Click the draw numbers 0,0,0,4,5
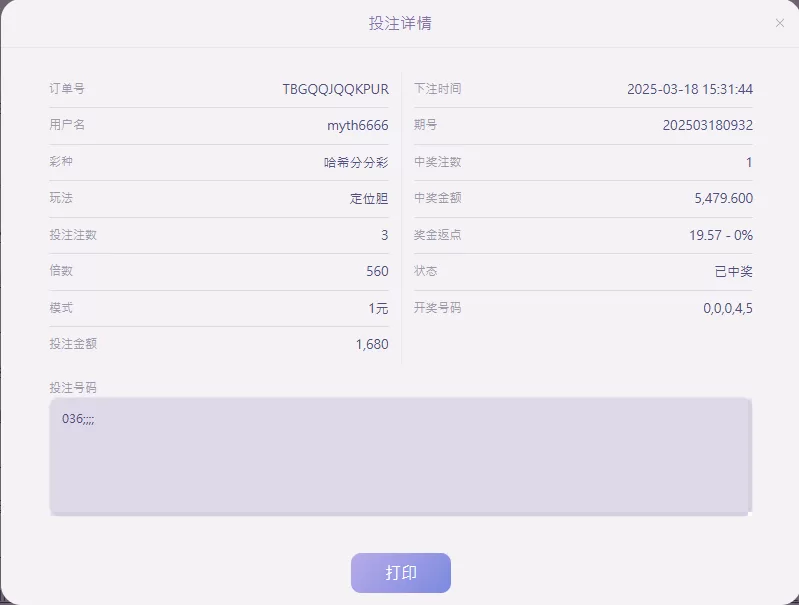This screenshot has height=605, width=799. [728, 308]
